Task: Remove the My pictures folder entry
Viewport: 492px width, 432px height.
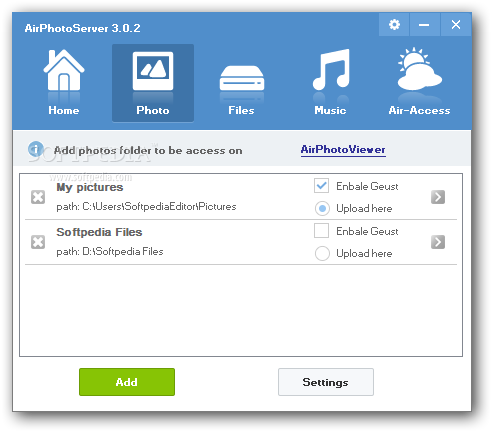Action: click(38, 197)
